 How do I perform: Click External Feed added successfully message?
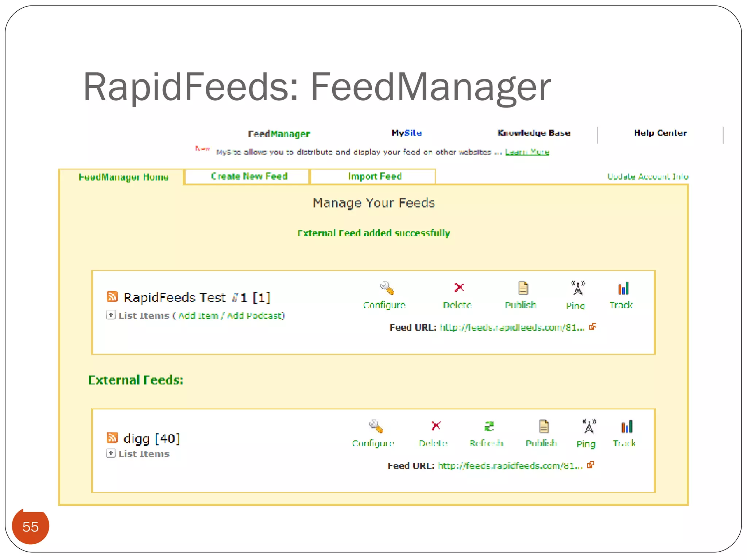(373, 233)
